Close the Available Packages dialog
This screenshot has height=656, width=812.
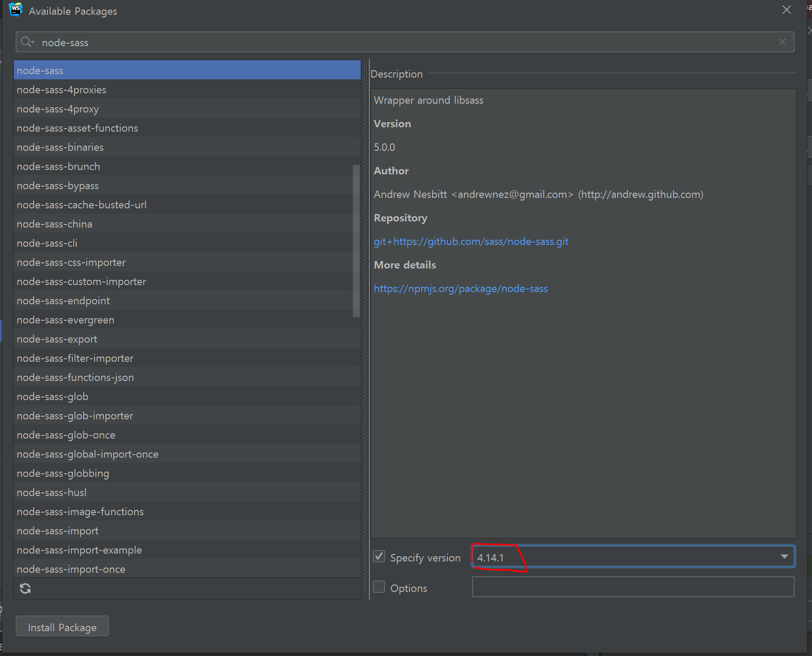[786, 10]
